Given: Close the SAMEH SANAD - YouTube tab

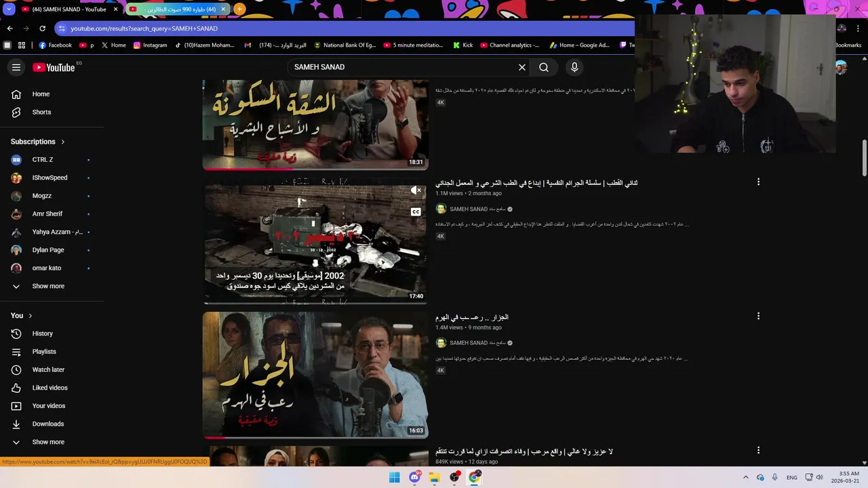Looking at the screenshot, I should [116, 9].
